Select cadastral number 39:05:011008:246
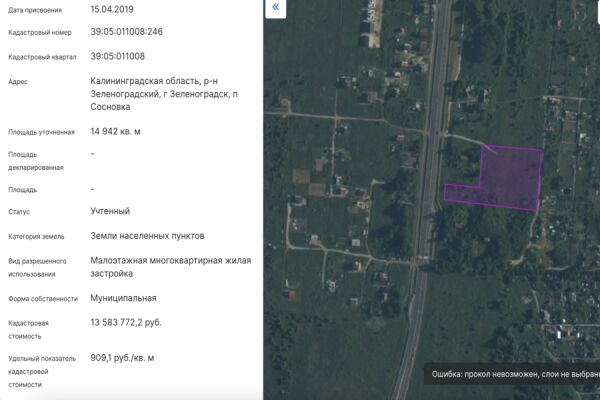 point(126,32)
